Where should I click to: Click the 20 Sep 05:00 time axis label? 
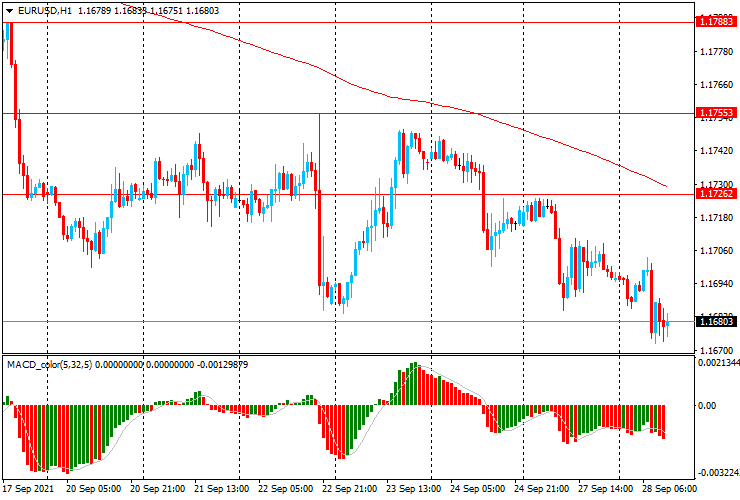click(x=93, y=488)
